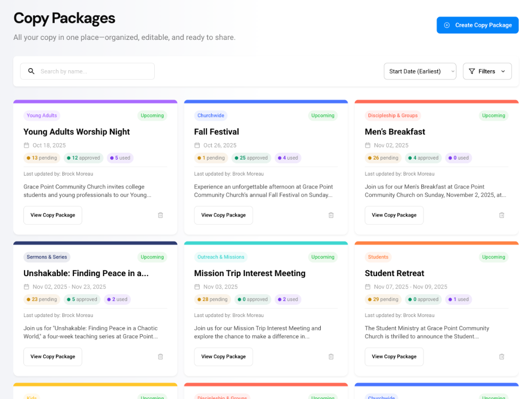View Copy Package for Men's Breakfast
This screenshot has width=532, height=399.
pos(394,215)
